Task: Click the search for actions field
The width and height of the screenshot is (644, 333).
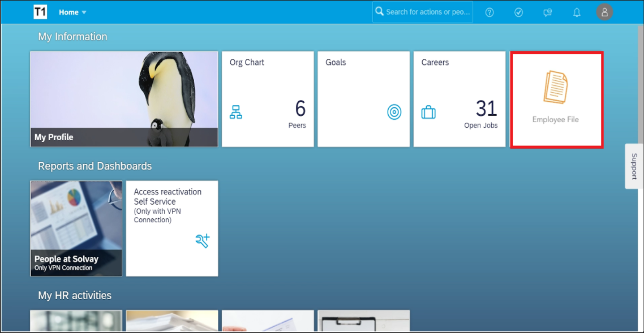Action: coord(427,12)
